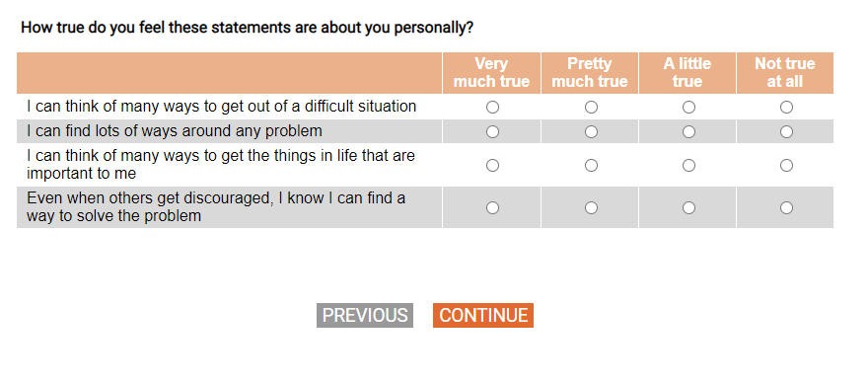The image size is (868, 385).
Task: Mark 'Not true at all' for ways around any problem
Action: [x=786, y=132]
